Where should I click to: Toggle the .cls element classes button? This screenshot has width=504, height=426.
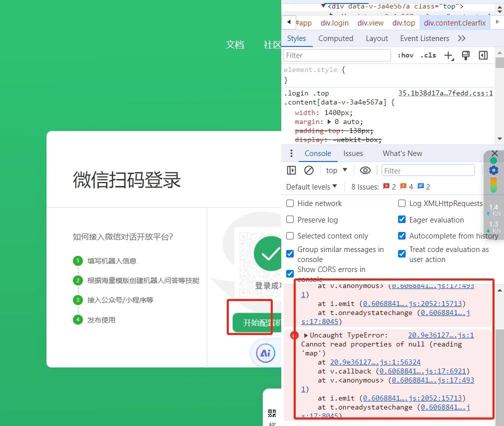pos(428,55)
